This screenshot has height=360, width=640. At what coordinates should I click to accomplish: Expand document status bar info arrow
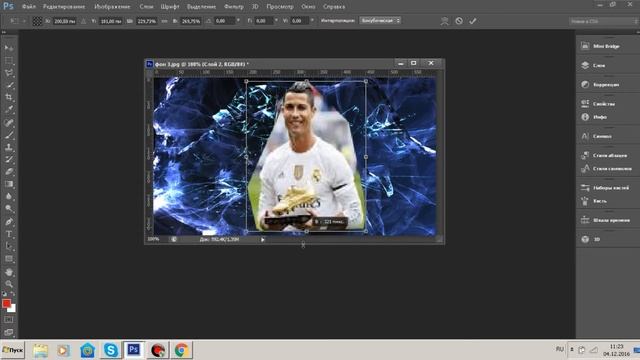click(262, 240)
